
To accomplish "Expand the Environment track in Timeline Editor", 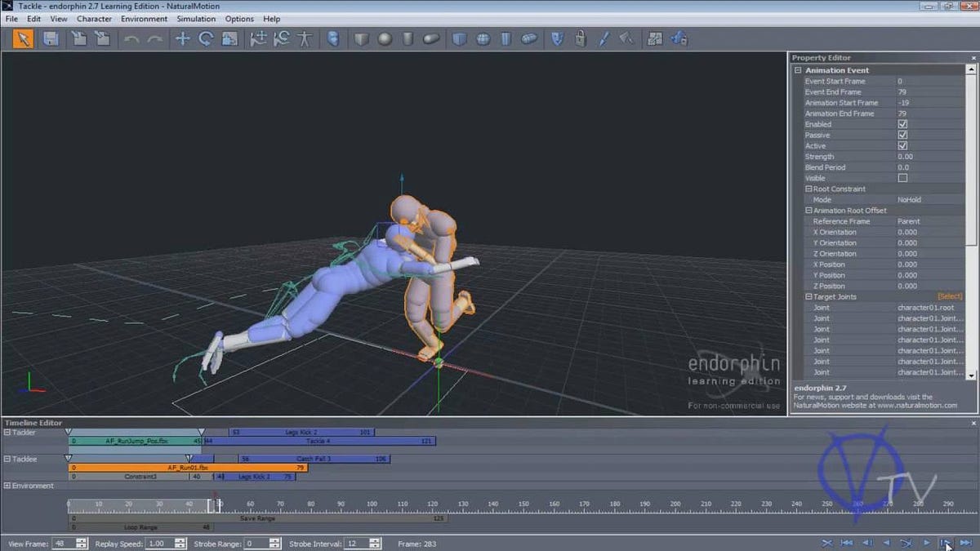I will (7, 485).
